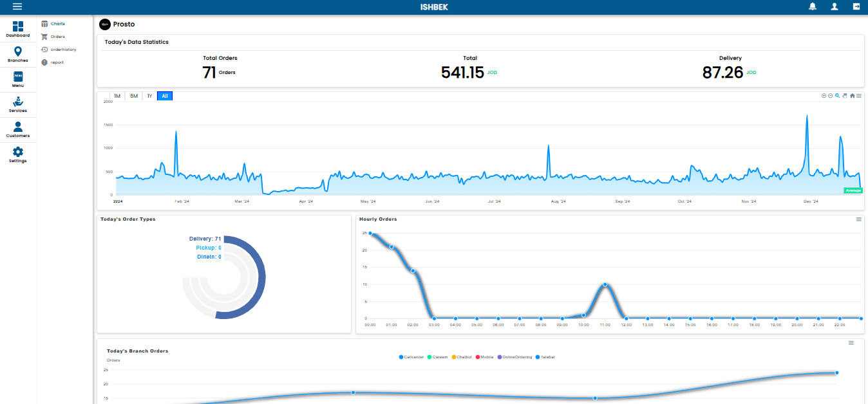Screen dimensions: 868x404
Task: Open the user profile icon
Action: pyautogui.click(x=835, y=6)
